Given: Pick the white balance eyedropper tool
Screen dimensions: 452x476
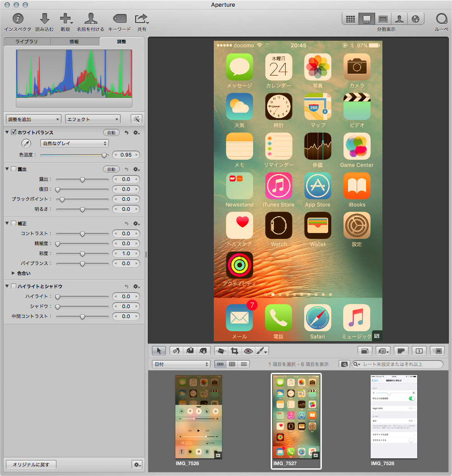Looking at the screenshot, I should click(26, 143).
